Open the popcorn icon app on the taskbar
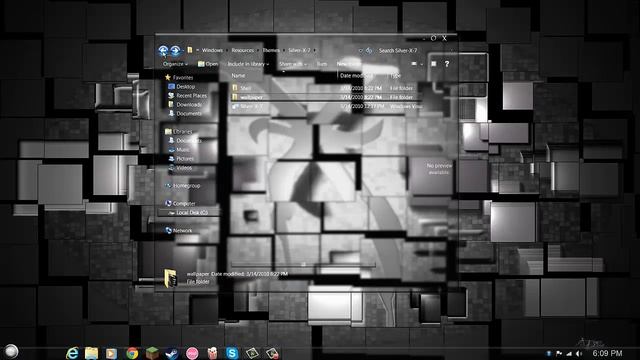Image resolution: width=640 pixels, height=360 pixels. point(212,353)
